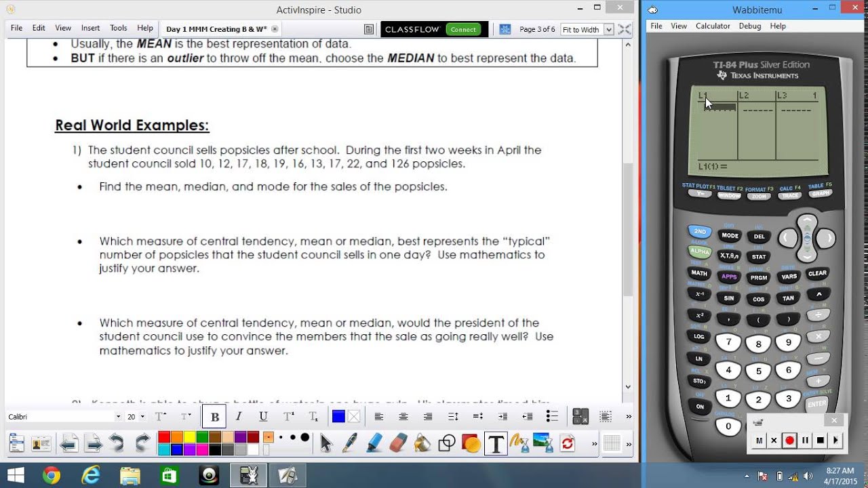Go to the previous page arrow
Viewport: 868px width, 488px height.
pos(68,444)
